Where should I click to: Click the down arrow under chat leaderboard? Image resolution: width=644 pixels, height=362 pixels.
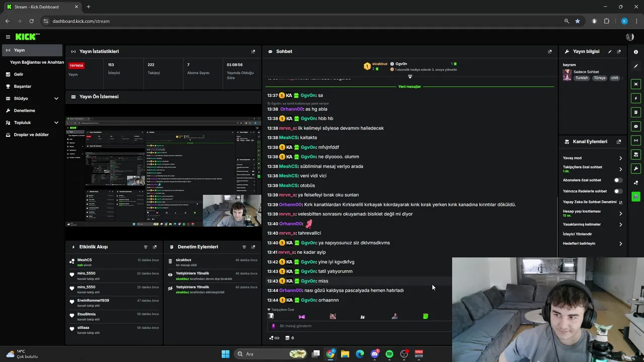coord(410,76)
